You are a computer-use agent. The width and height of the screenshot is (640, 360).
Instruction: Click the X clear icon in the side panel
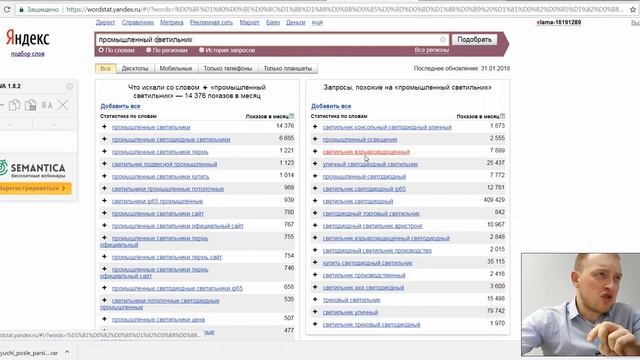63,105
